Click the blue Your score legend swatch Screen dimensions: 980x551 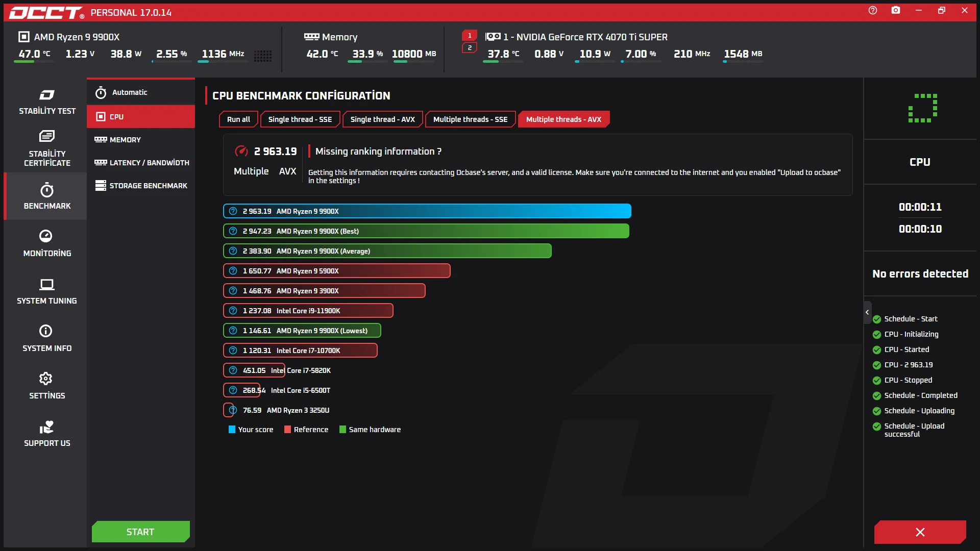tap(232, 430)
